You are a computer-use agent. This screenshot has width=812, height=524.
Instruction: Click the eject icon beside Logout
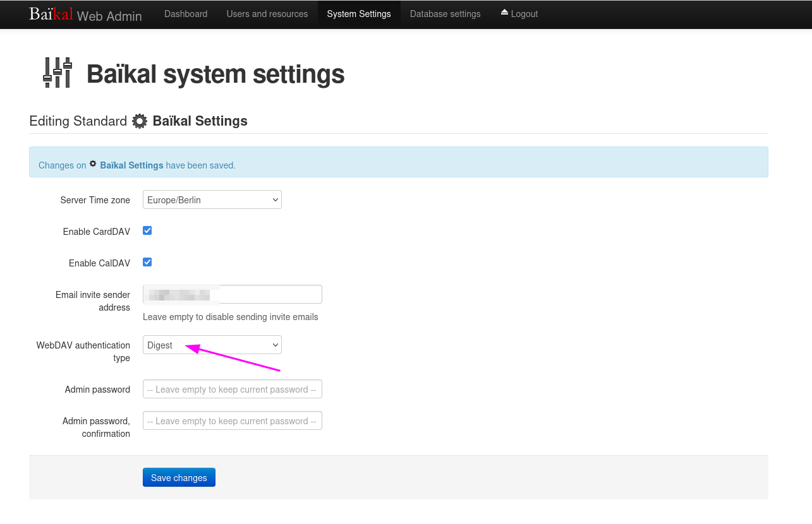(504, 13)
